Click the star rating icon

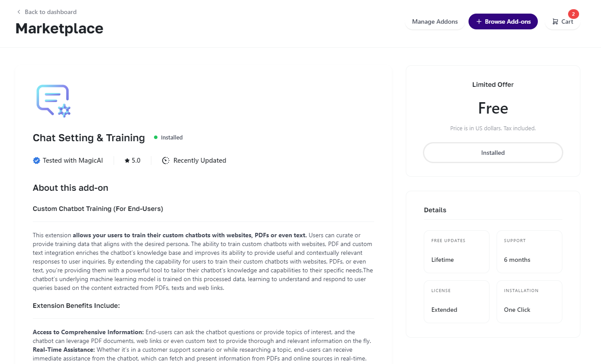coord(127,161)
